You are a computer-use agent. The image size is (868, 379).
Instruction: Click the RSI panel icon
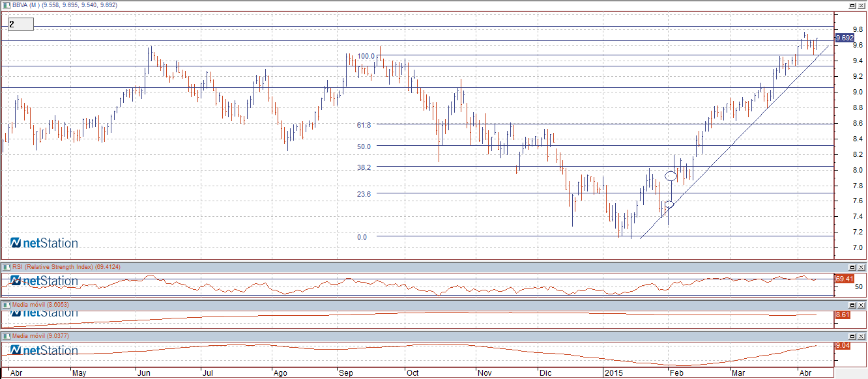point(7,267)
